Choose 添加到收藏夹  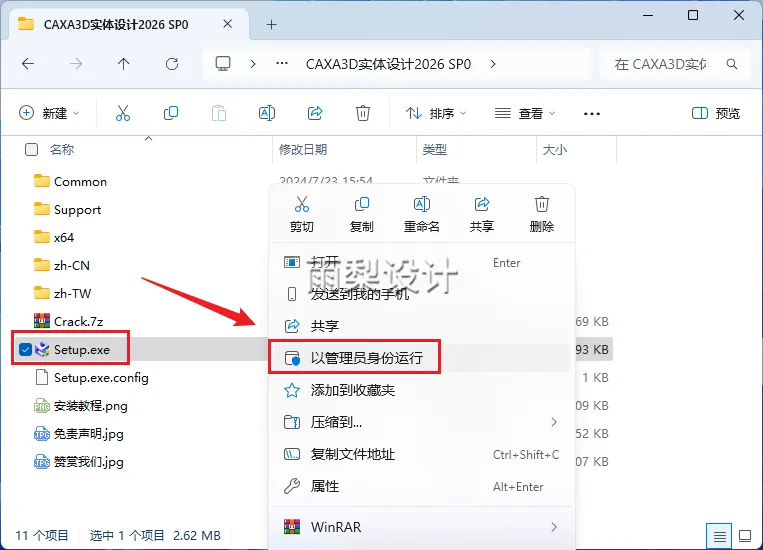tap(421, 390)
